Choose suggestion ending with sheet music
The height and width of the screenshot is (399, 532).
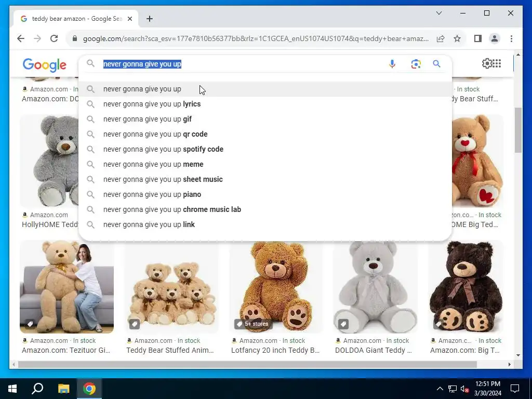[x=265, y=179]
